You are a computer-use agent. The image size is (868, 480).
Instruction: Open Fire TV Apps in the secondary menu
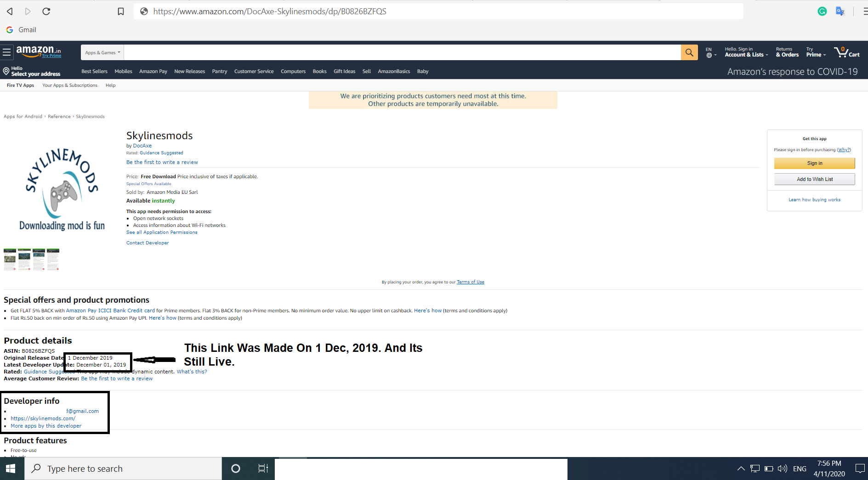pyautogui.click(x=20, y=85)
